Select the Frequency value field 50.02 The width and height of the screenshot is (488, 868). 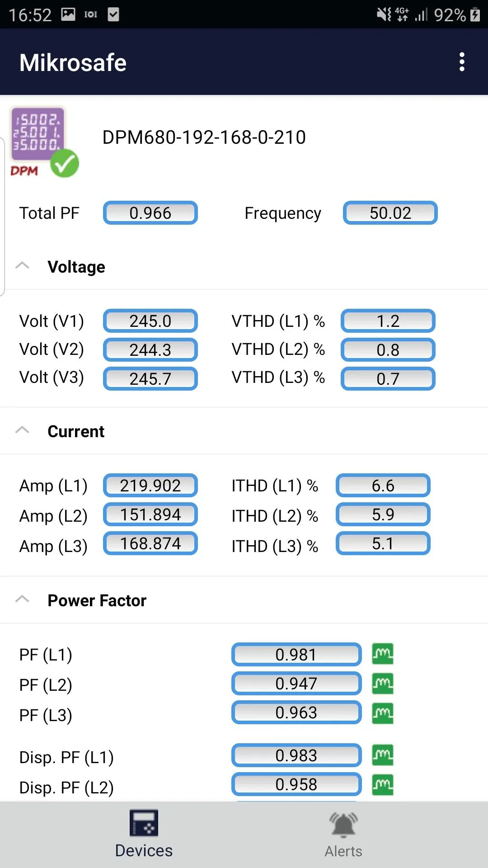point(390,213)
